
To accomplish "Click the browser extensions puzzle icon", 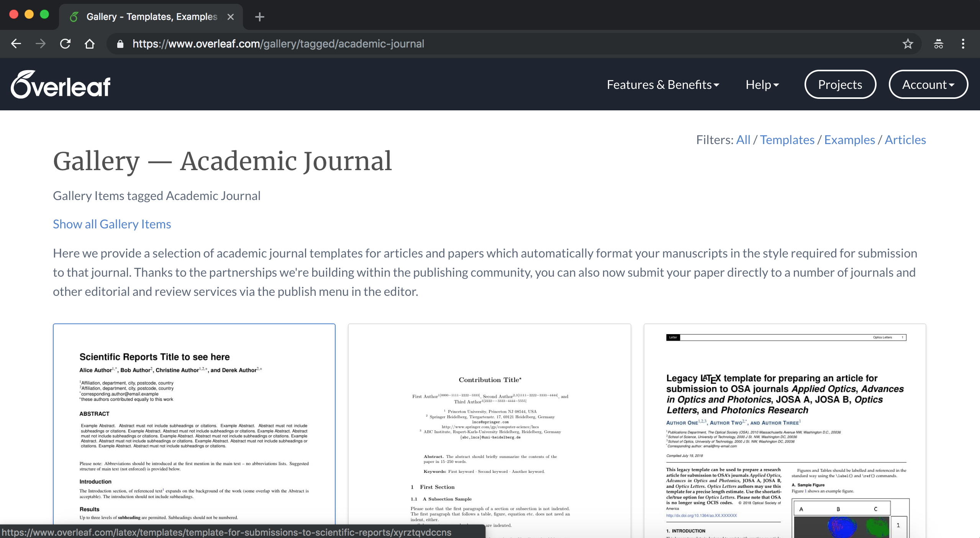I will point(939,44).
